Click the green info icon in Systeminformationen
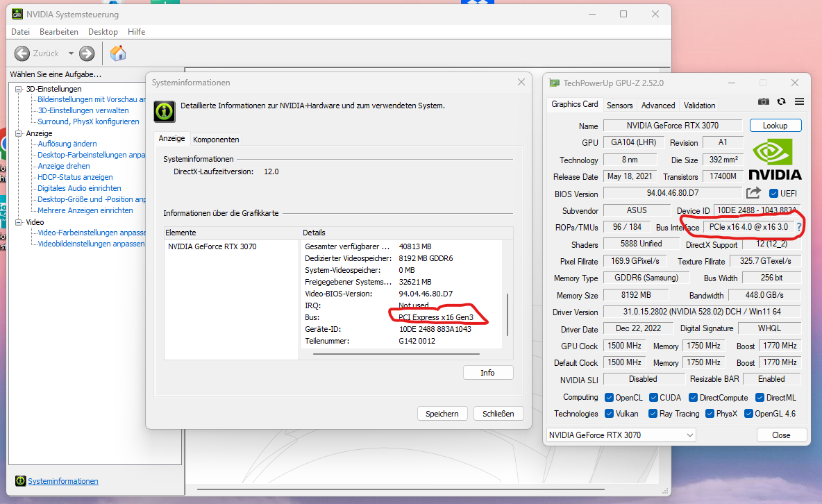This screenshot has height=504, width=822. pyautogui.click(x=165, y=111)
